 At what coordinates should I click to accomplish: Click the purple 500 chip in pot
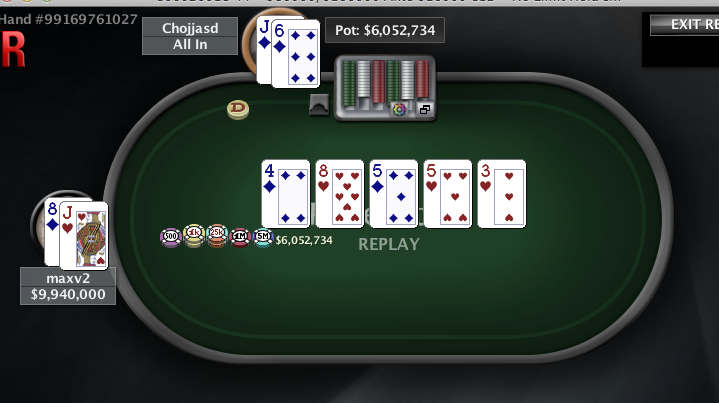coord(171,237)
